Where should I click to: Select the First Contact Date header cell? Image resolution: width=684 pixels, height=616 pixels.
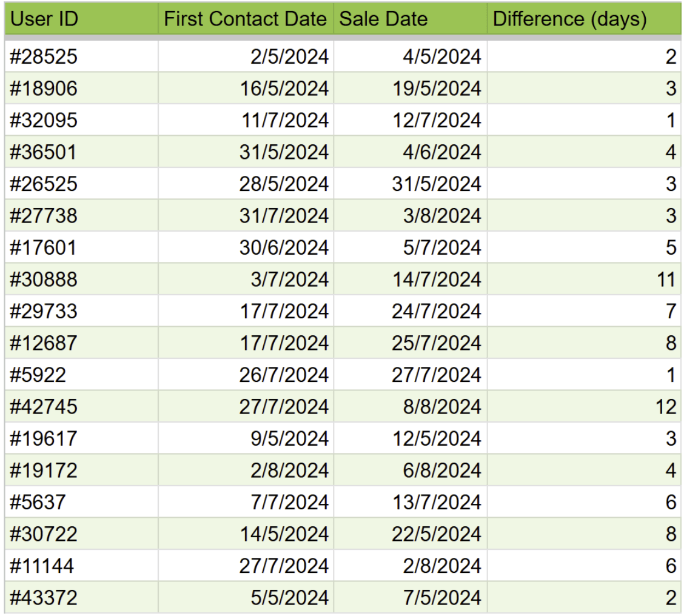246,19
